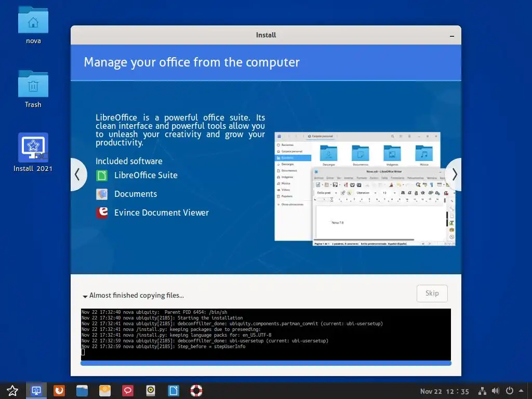Viewport: 532px width, 399px height.
Task: Launch Firefox from the taskbar
Action: [x=59, y=391]
